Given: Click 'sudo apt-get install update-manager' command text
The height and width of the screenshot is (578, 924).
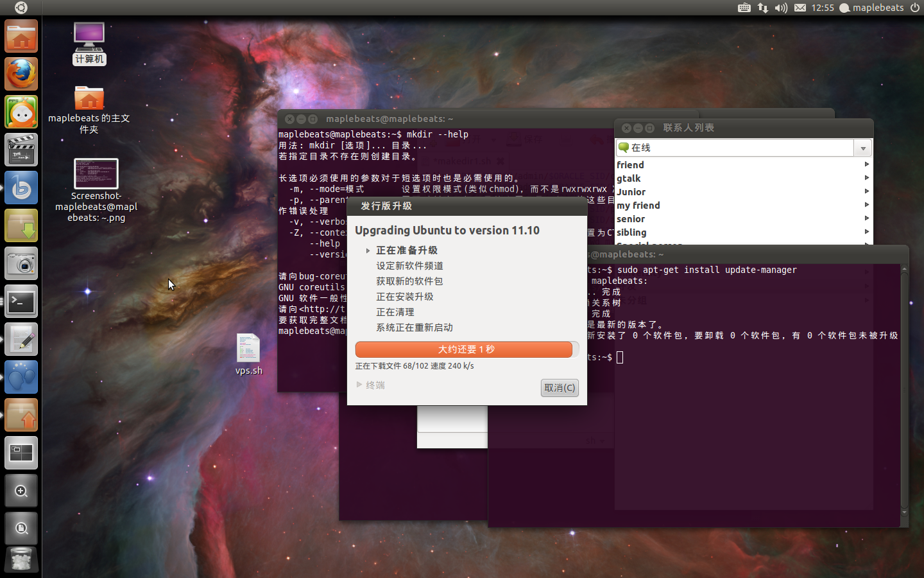Looking at the screenshot, I should (707, 270).
